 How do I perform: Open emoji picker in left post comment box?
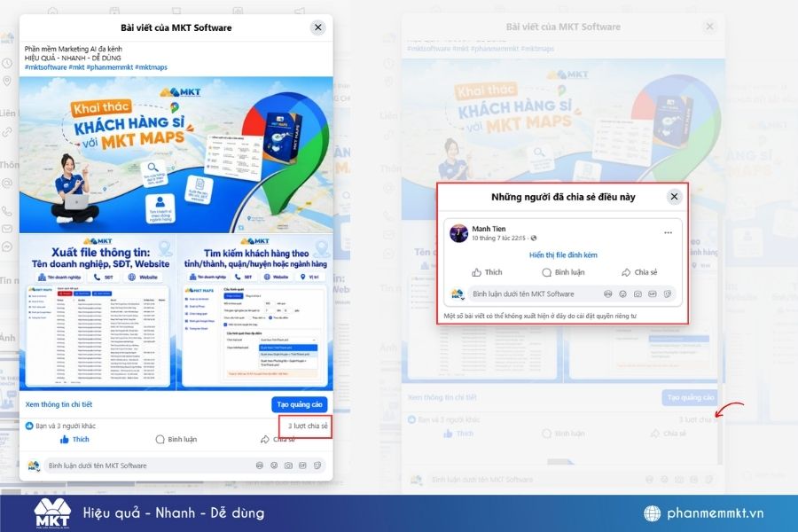[274, 465]
